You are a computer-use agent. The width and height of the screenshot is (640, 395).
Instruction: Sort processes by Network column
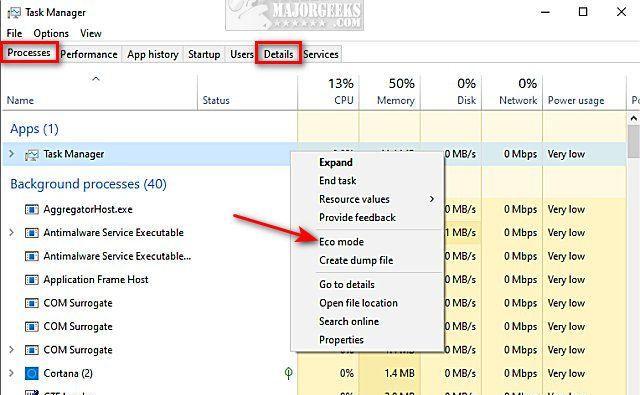518,100
